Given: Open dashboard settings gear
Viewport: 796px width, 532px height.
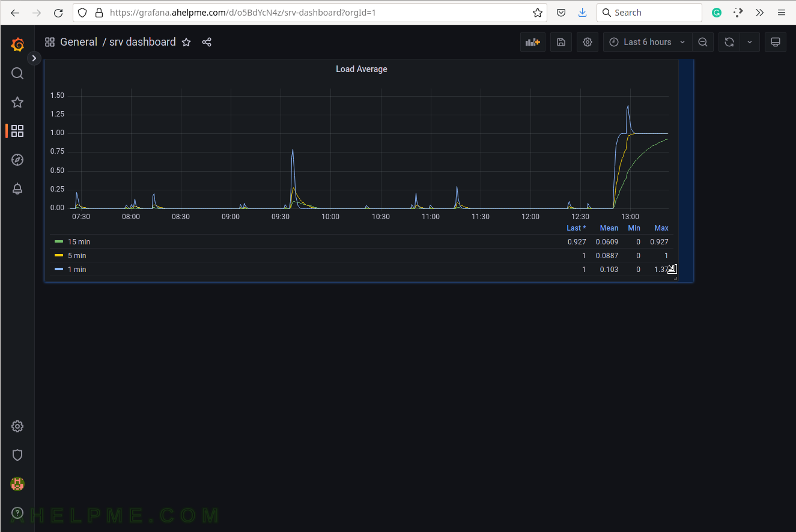Looking at the screenshot, I should pos(588,42).
